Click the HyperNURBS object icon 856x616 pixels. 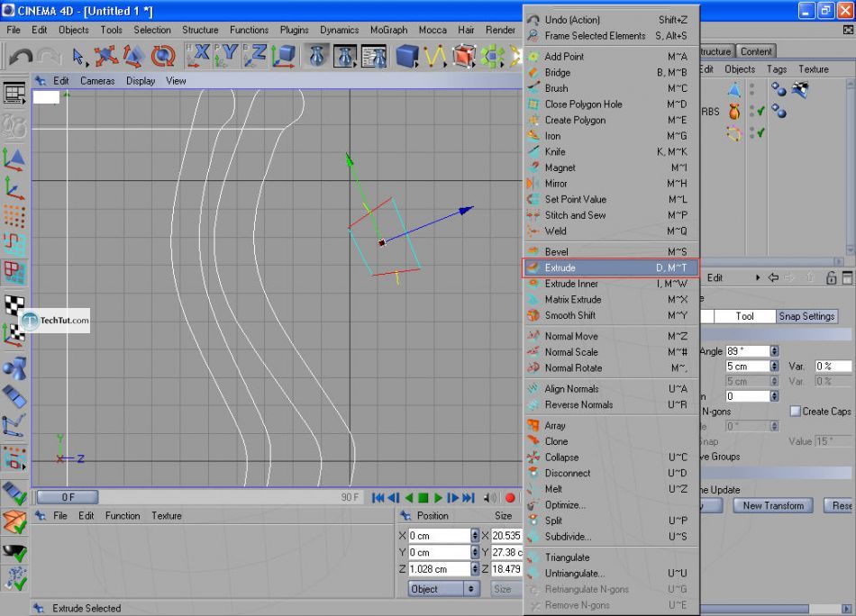(x=463, y=56)
